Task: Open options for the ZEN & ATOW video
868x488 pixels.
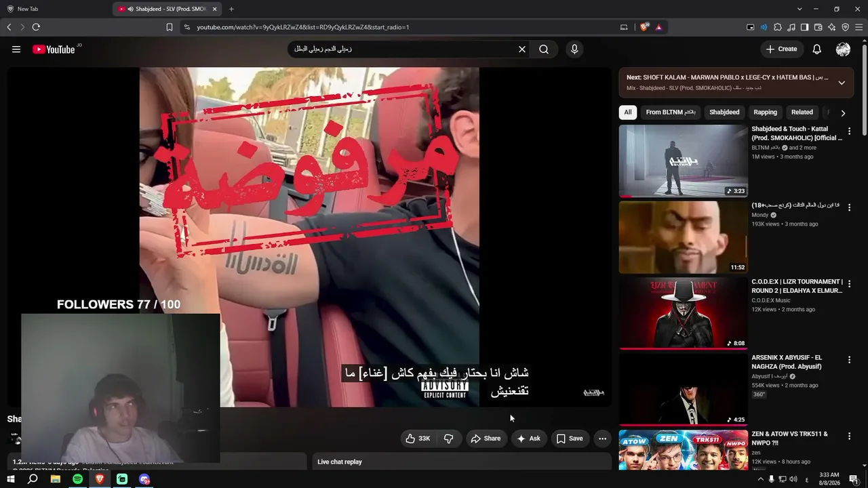Action: coord(849,436)
